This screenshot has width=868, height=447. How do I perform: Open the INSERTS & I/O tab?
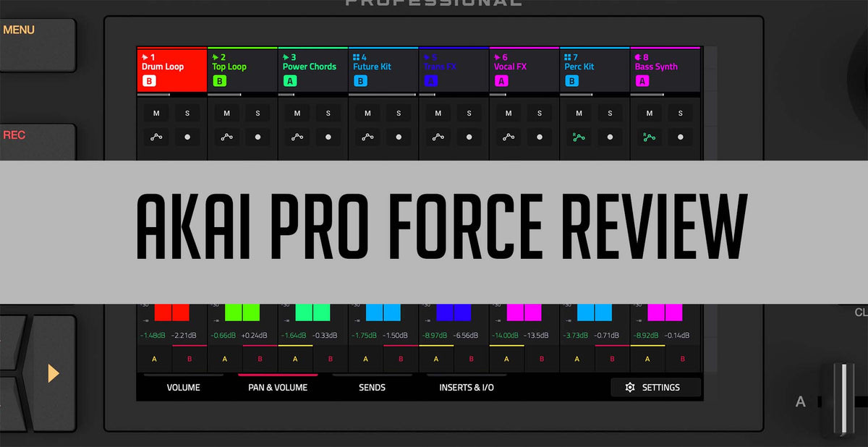click(465, 387)
